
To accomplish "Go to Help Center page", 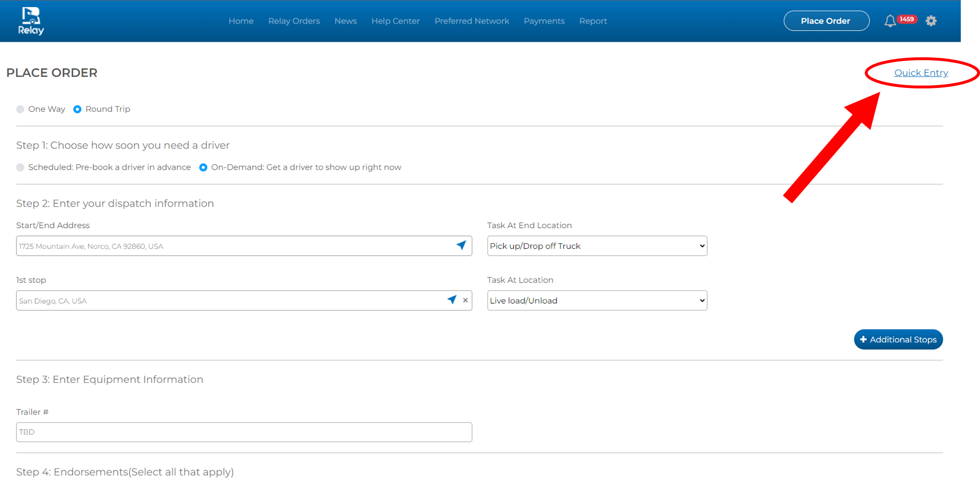I will [x=395, y=21].
